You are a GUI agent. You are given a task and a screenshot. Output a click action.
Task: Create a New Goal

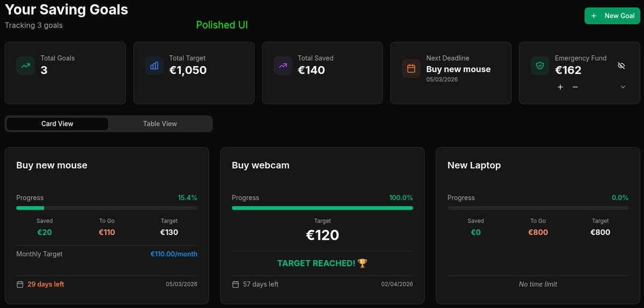(612, 16)
